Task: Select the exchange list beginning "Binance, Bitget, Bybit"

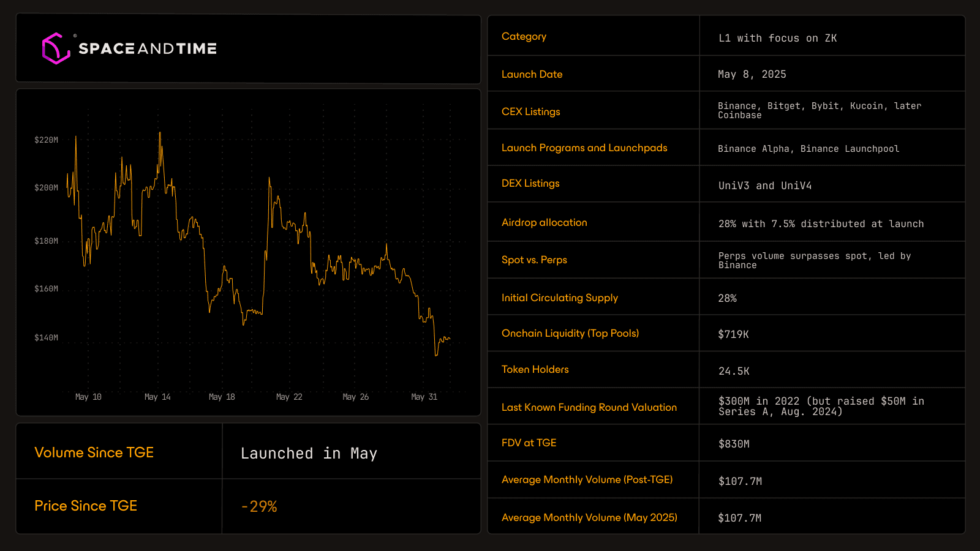Action: 820,111
